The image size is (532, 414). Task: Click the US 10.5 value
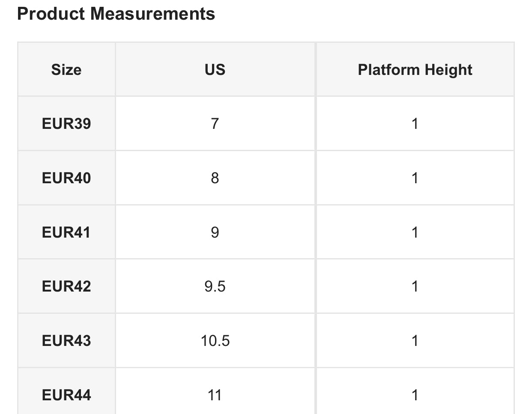coord(215,341)
